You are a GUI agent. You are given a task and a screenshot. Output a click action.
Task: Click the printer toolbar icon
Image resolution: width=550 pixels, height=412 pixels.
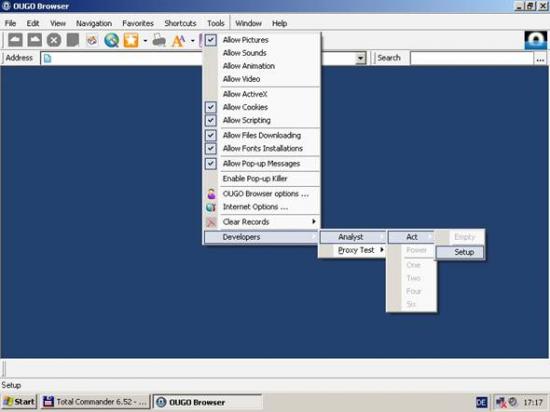[159, 40]
